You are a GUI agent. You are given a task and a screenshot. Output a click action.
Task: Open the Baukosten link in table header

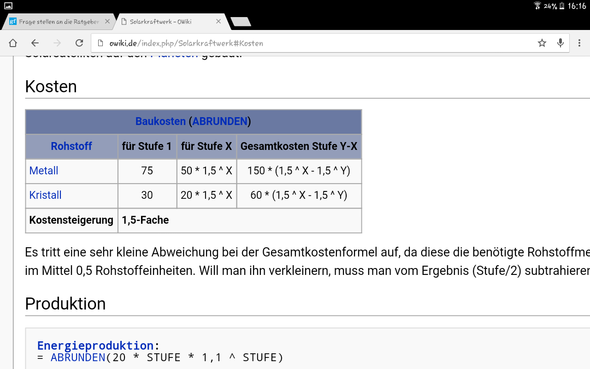tap(160, 121)
